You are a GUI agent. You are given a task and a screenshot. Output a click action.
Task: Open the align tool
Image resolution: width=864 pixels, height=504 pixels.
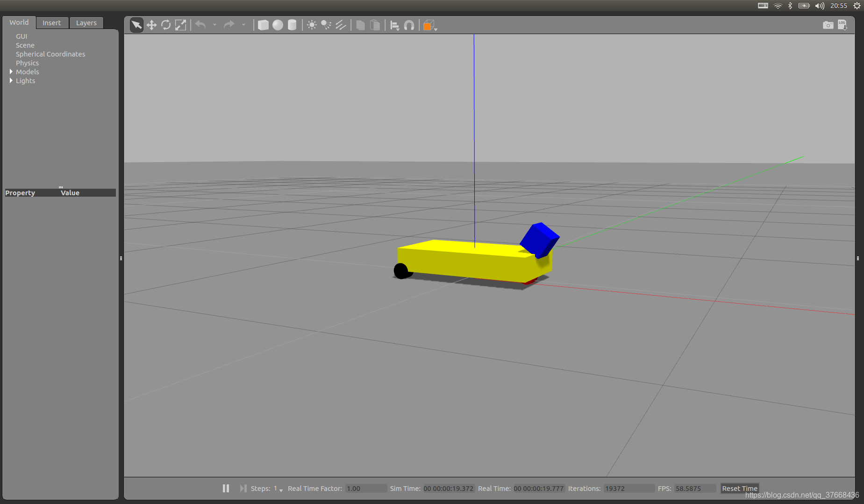pos(394,25)
